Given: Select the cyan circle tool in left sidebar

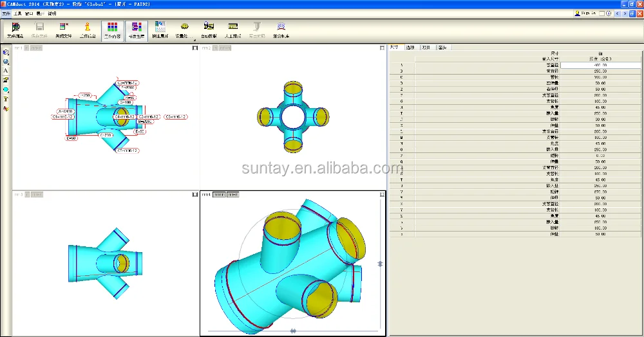Looking at the screenshot, I should coord(6,89).
